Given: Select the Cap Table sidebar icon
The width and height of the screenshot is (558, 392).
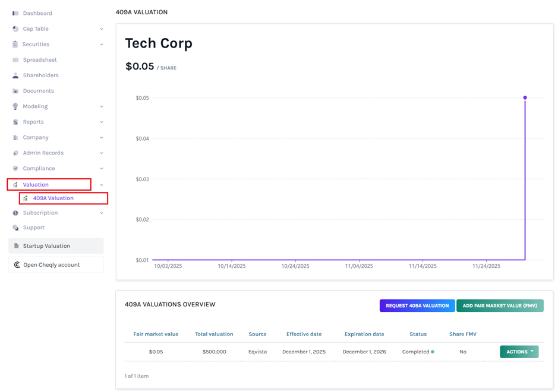Looking at the screenshot, I should point(15,29).
